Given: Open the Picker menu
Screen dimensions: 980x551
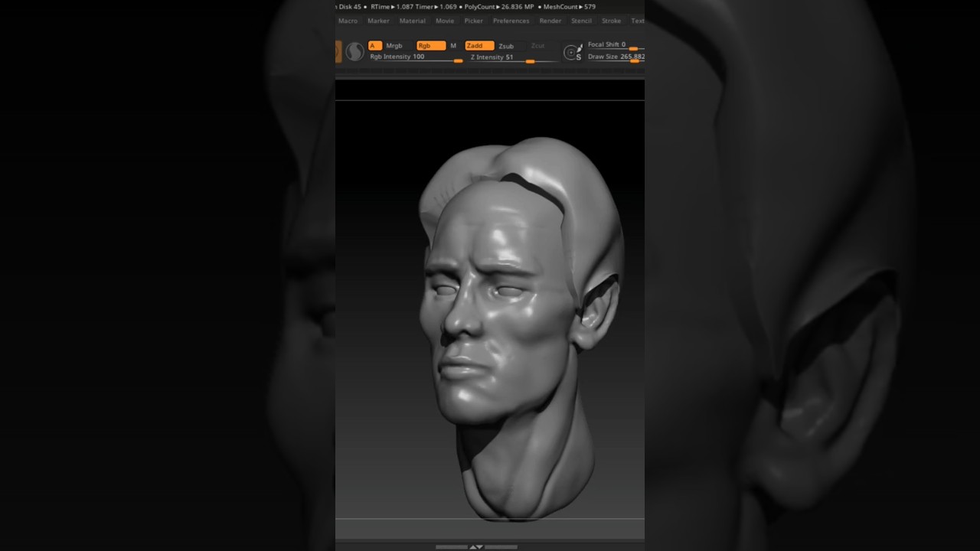Looking at the screenshot, I should point(474,21).
